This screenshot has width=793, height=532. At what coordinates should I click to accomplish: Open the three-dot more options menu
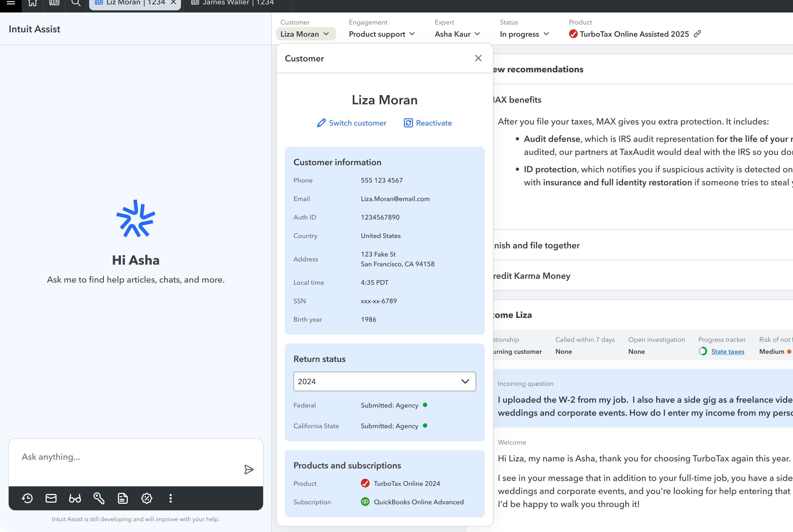(x=170, y=498)
